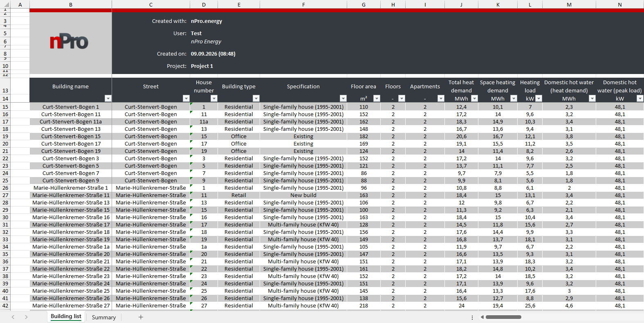
Task: Select the 'nPro Energy' italic cell
Action: click(x=206, y=41)
